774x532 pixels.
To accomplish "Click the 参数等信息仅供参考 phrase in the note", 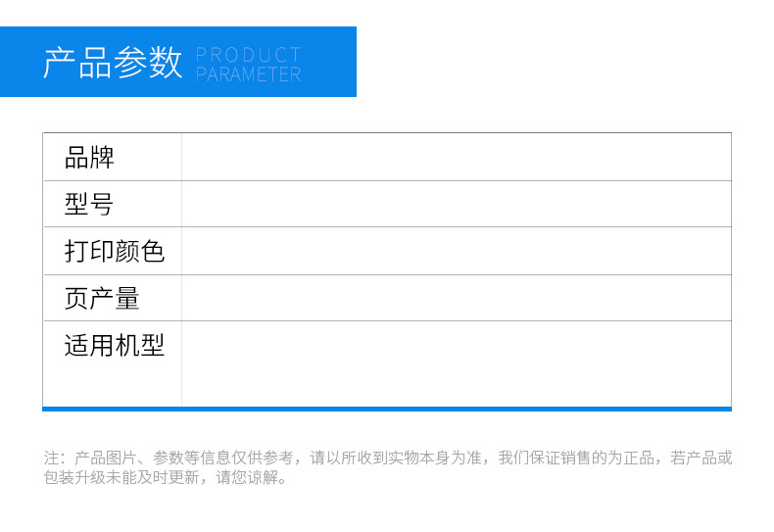I will click(x=223, y=458).
